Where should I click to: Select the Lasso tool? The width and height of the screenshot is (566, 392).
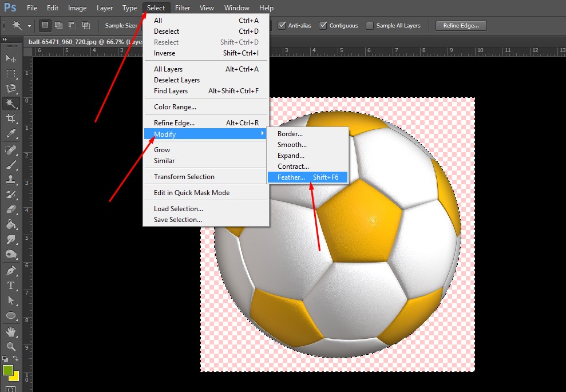[11, 89]
